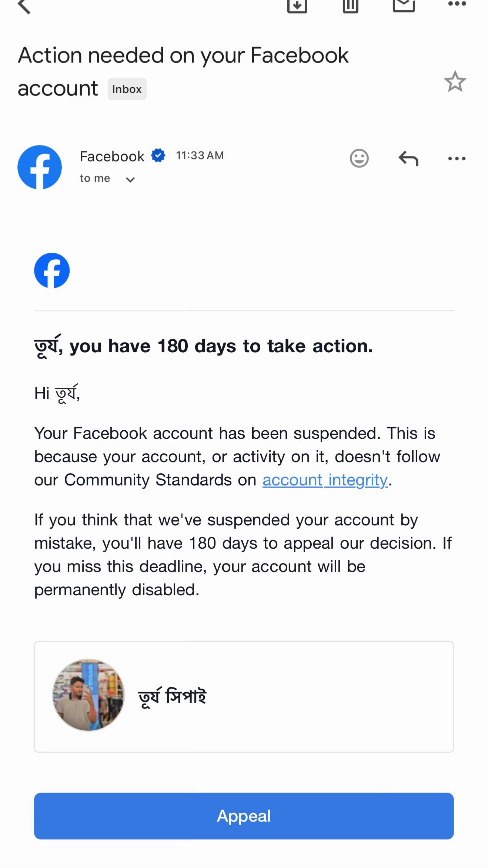This screenshot has width=488, height=868.
Task: Tap the blue verified badge beside Facebook
Action: (158, 156)
